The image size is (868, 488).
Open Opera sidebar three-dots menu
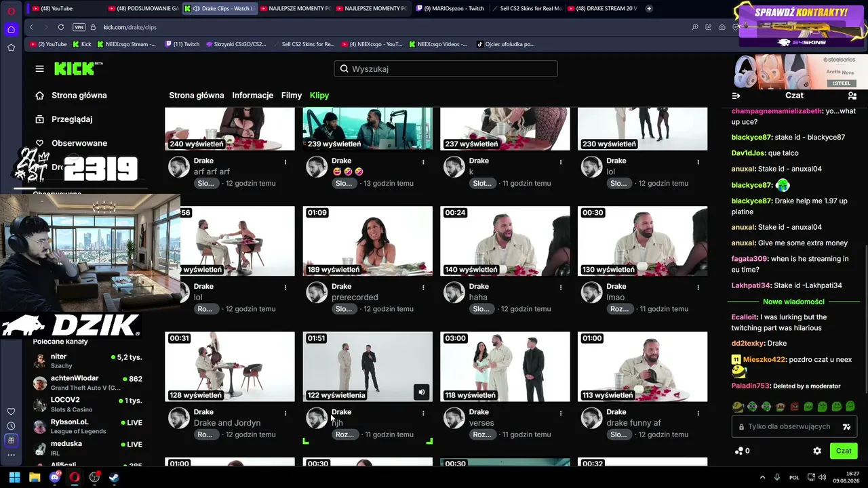11,454
